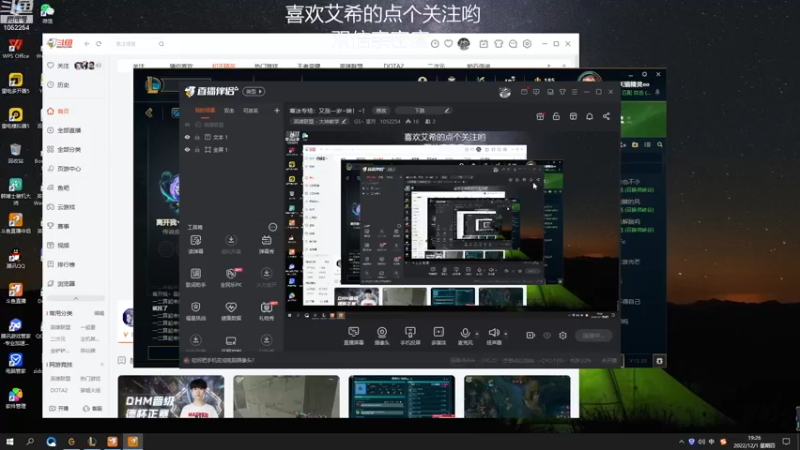Open the 健康数据 heart icon
Screen dimensions: 800x450
coord(231,311)
